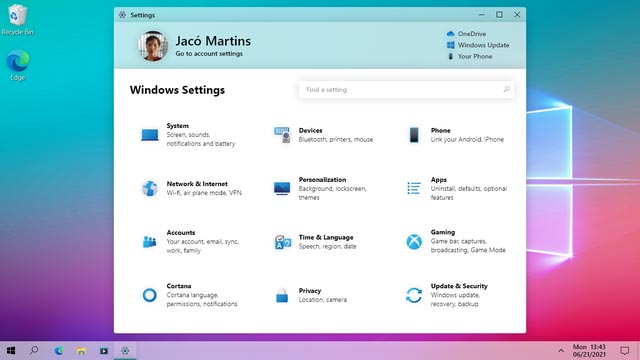Open the Privacy category title
This screenshot has height=360, width=640.
pos(310,291)
